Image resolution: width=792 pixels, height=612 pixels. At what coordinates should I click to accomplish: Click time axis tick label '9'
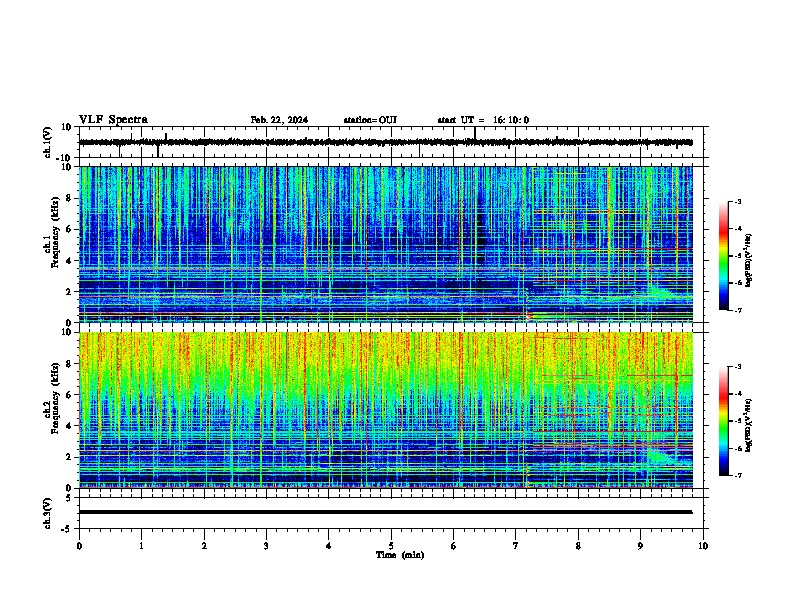[640, 546]
